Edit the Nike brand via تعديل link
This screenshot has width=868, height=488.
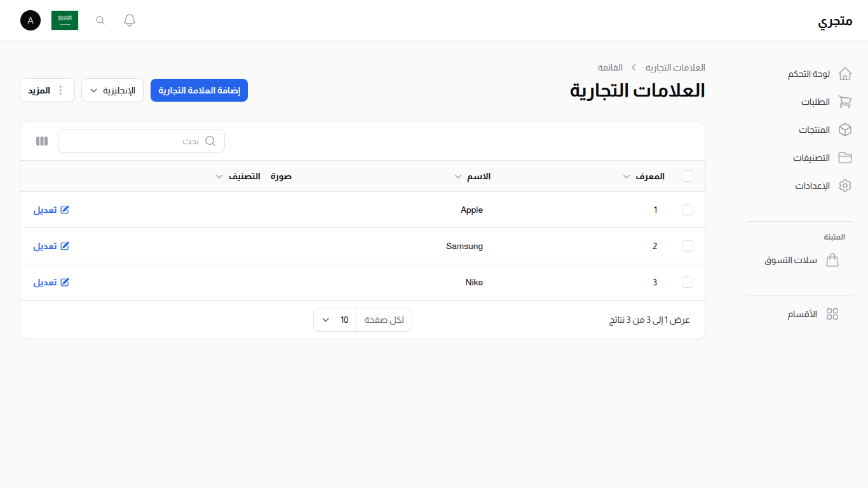pyautogui.click(x=51, y=281)
